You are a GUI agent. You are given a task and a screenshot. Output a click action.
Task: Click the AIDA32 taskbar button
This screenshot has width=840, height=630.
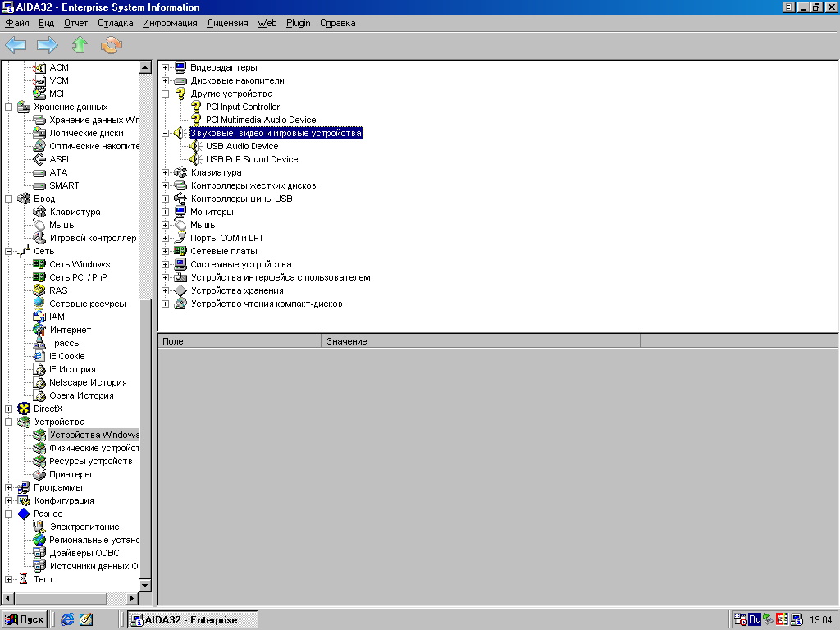point(194,620)
